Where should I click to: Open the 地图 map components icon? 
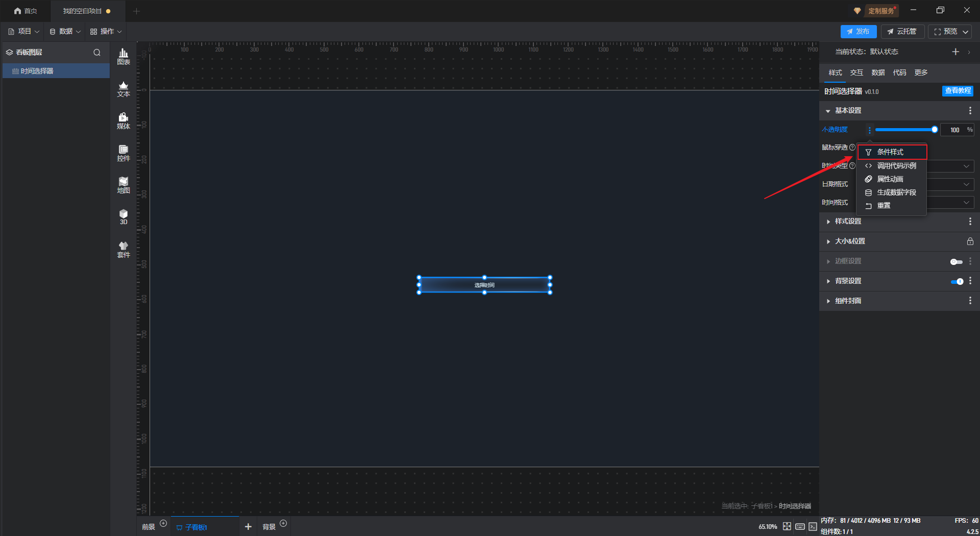click(x=124, y=185)
